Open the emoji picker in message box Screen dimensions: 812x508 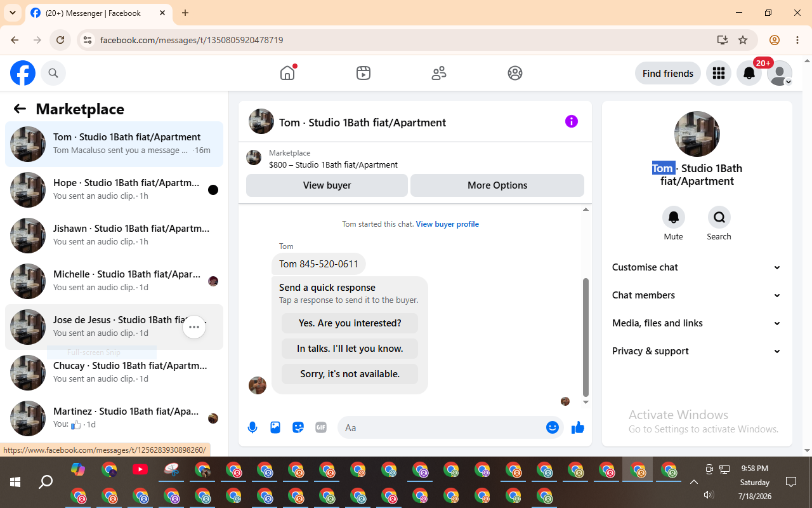[553, 427]
